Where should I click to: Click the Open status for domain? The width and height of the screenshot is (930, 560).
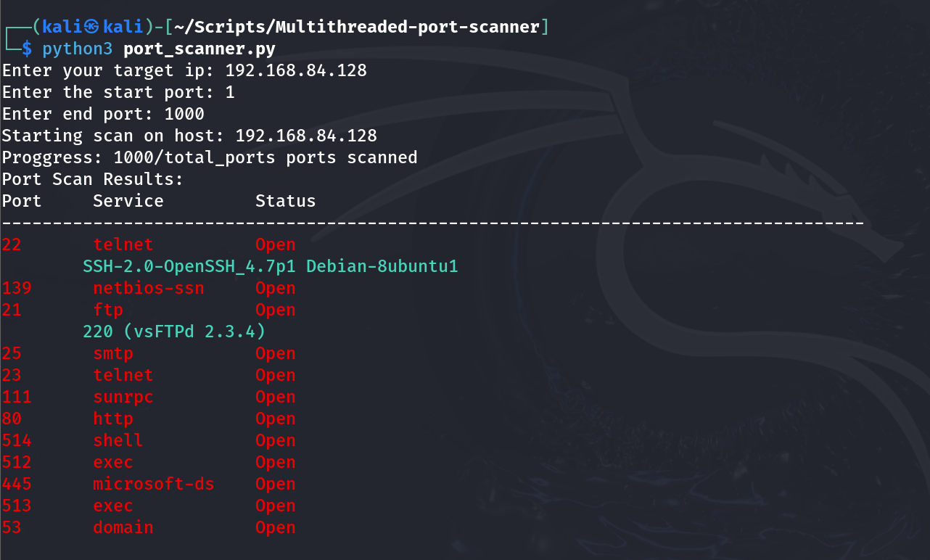pos(276,527)
